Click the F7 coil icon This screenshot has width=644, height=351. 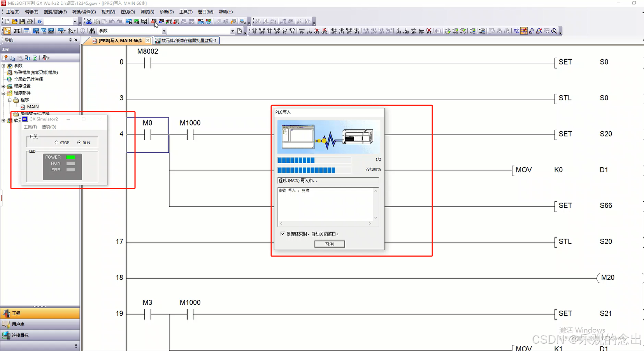pyautogui.click(x=285, y=31)
